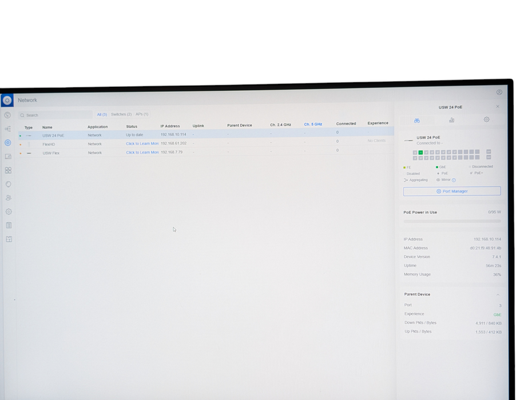
Task: Click Learn More link for FlexHD
Action: coord(142,144)
